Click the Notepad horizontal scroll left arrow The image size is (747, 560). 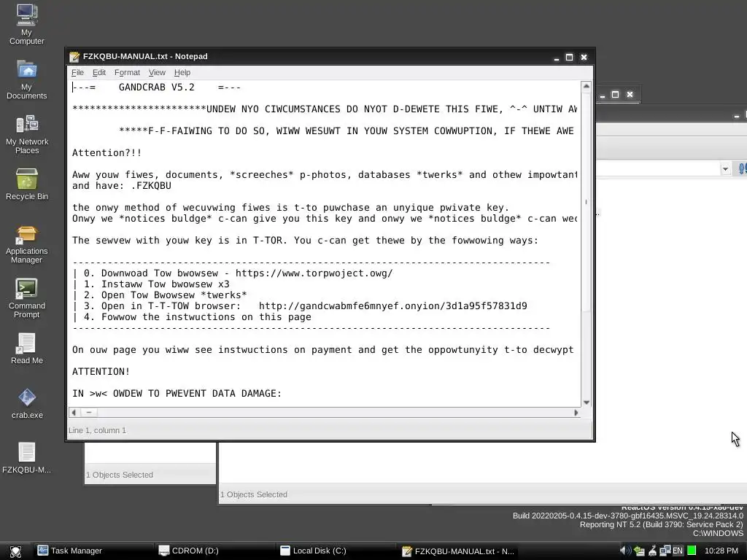(74, 413)
